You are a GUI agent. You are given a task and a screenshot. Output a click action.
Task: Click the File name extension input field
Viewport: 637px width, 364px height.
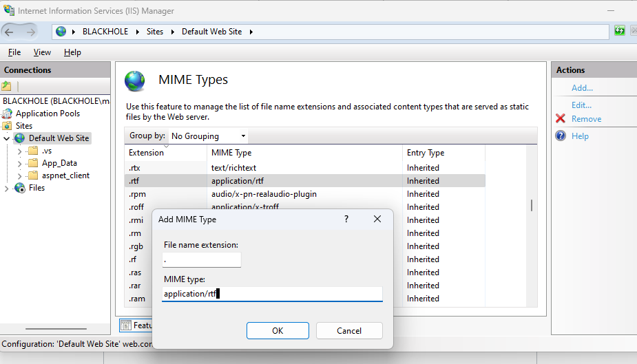(x=202, y=259)
